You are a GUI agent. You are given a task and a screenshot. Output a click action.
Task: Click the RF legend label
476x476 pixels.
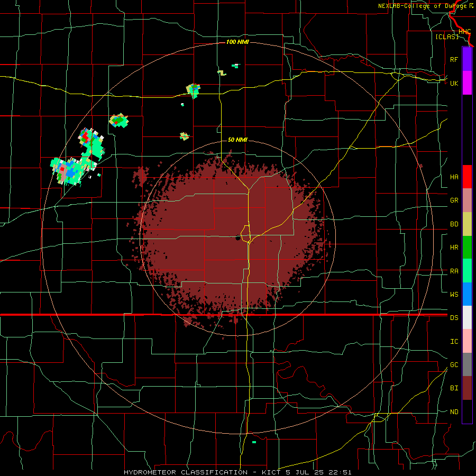pyautogui.click(x=454, y=59)
